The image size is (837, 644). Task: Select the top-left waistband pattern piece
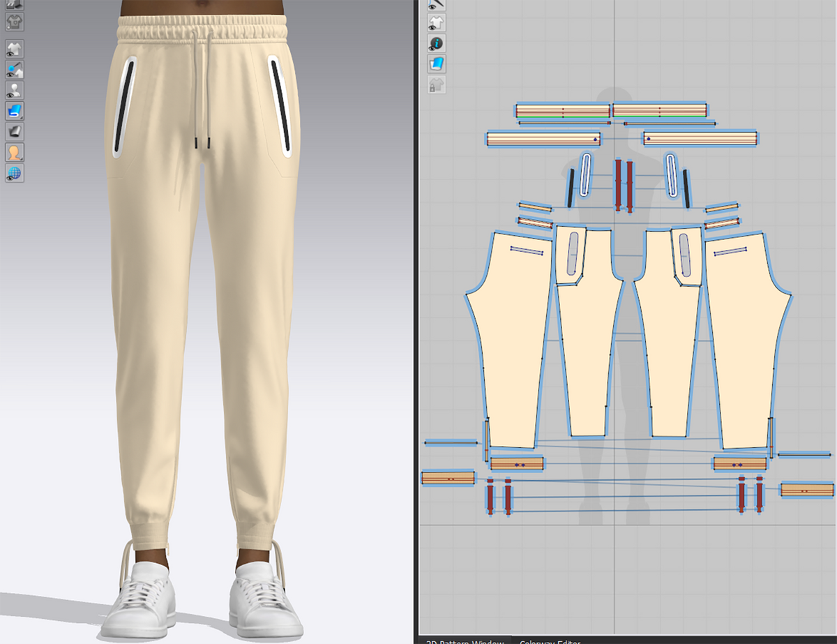562,111
